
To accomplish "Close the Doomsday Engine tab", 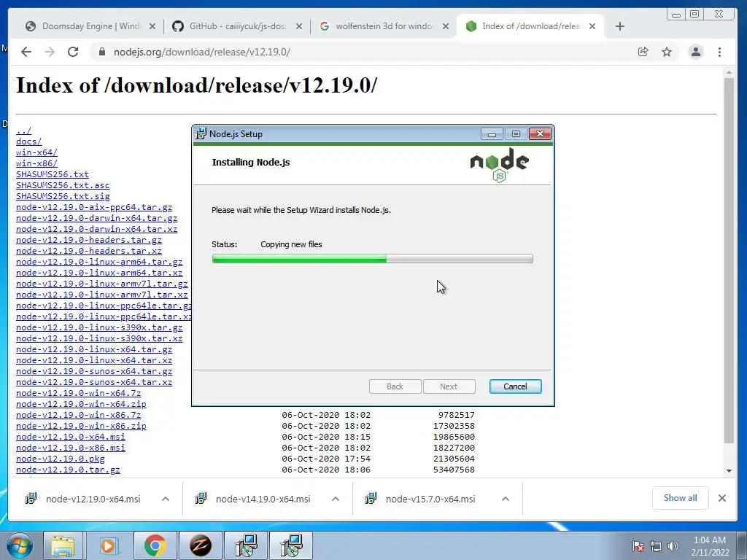I will 152,26.
